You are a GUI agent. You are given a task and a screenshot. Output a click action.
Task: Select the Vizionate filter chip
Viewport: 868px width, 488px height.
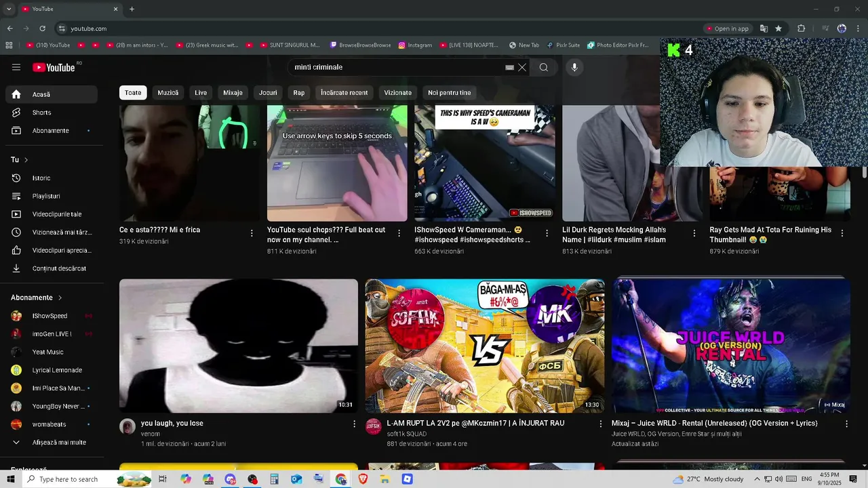[398, 93]
